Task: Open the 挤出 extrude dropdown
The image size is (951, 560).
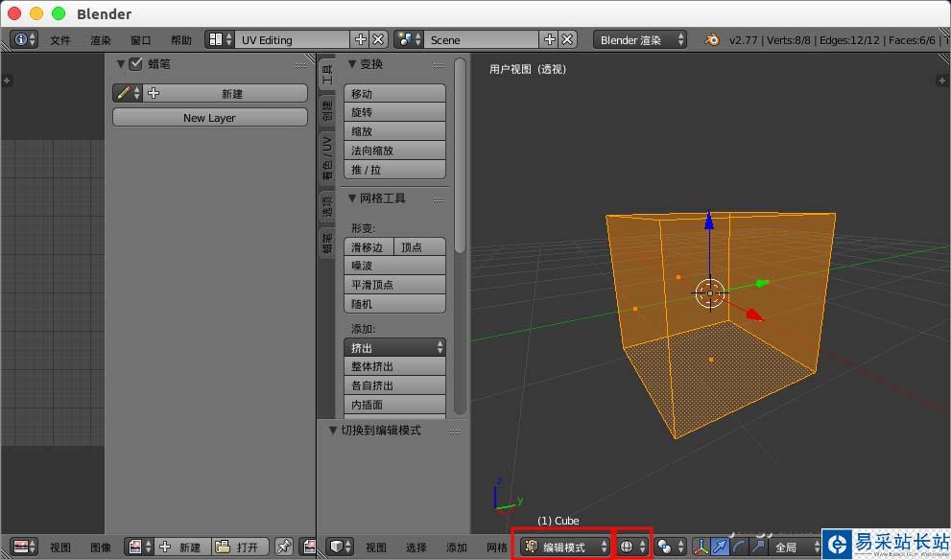Action: [x=394, y=347]
